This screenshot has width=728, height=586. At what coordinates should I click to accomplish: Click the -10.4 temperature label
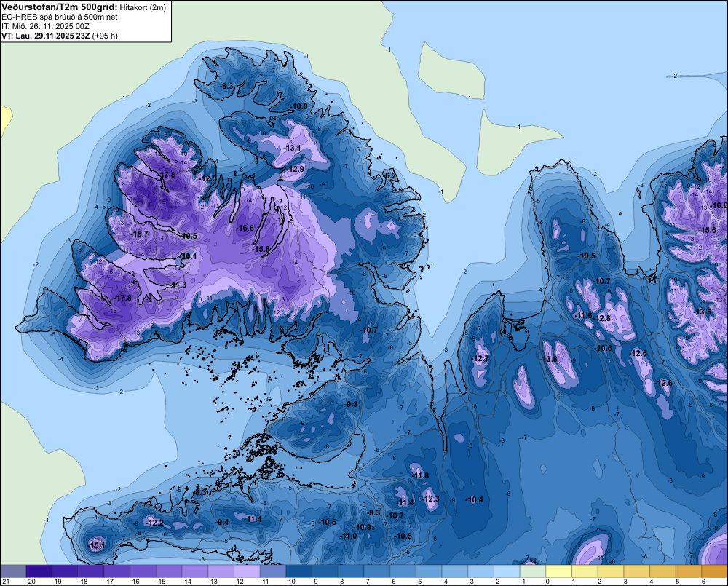point(475,499)
